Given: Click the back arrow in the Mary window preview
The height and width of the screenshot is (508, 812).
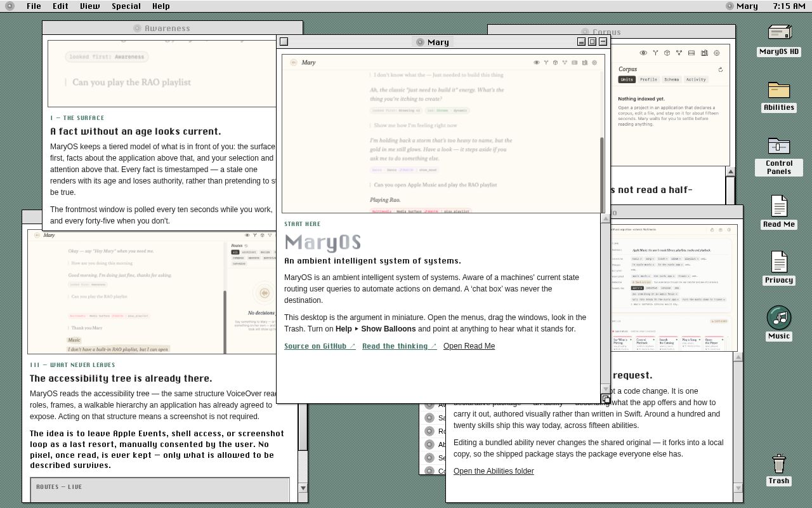Looking at the screenshot, I should pos(294,62).
